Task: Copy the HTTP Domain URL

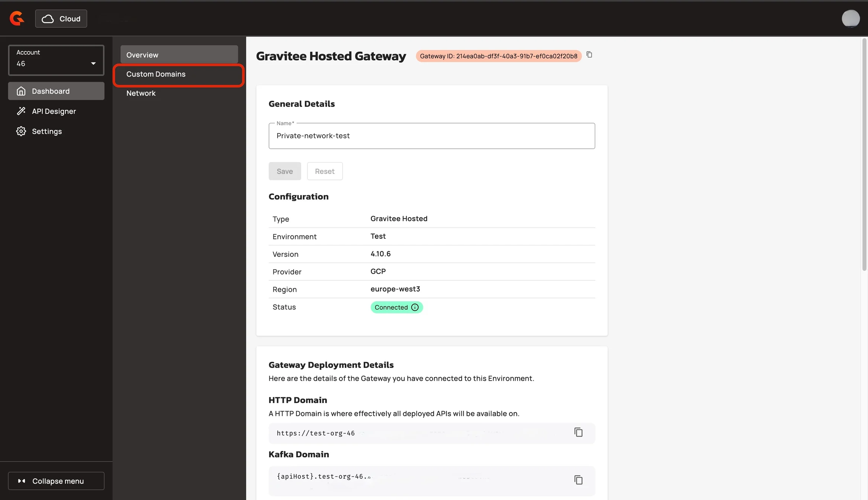Action: (578, 432)
